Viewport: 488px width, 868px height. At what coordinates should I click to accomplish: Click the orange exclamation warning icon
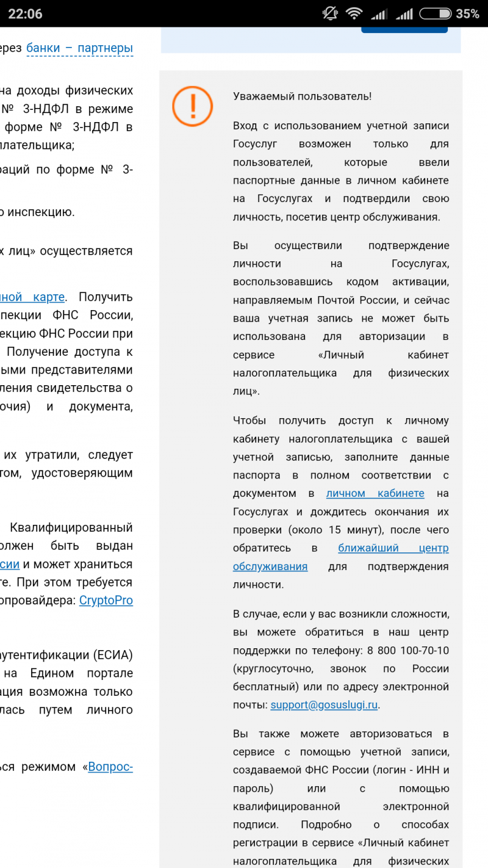(x=192, y=107)
